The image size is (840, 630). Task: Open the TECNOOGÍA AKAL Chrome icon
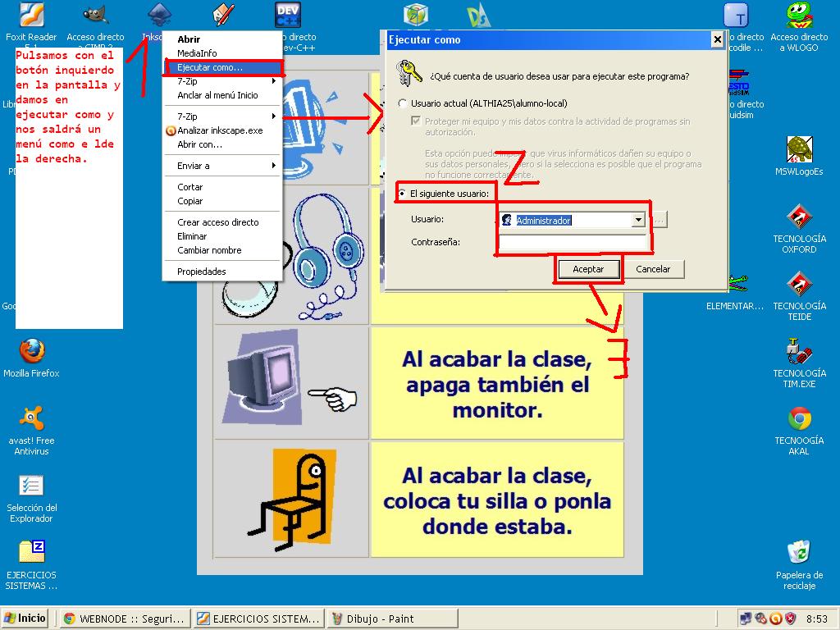tap(799, 419)
